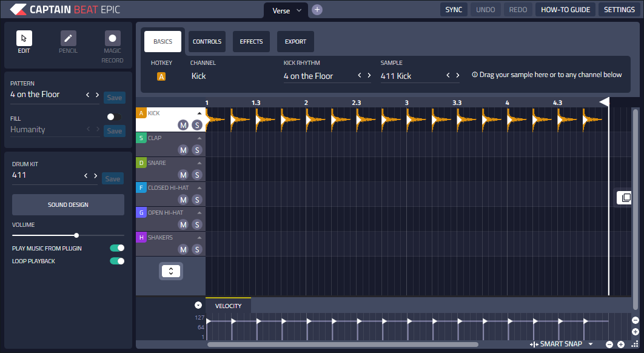The image size is (644, 353).
Task: Click the Sound Design button
Action: 68,205
